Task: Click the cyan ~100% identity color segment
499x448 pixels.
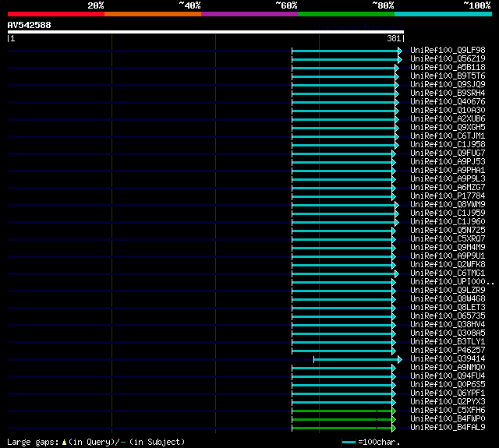Action: pyautogui.click(x=444, y=14)
